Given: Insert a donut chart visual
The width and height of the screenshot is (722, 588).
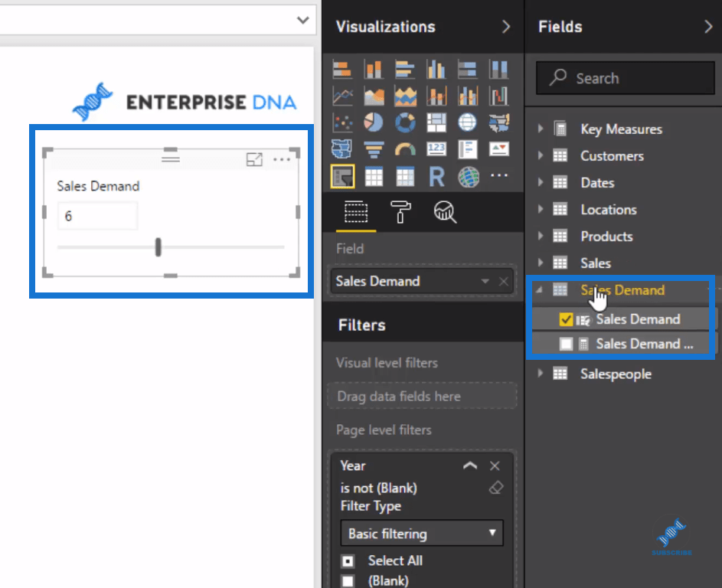Looking at the screenshot, I should point(405,122).
